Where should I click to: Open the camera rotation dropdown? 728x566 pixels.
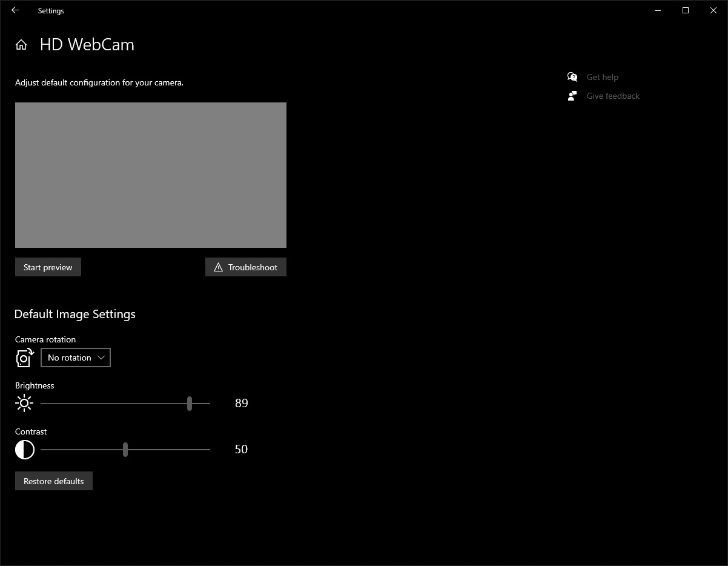click(x=75, y=357)
